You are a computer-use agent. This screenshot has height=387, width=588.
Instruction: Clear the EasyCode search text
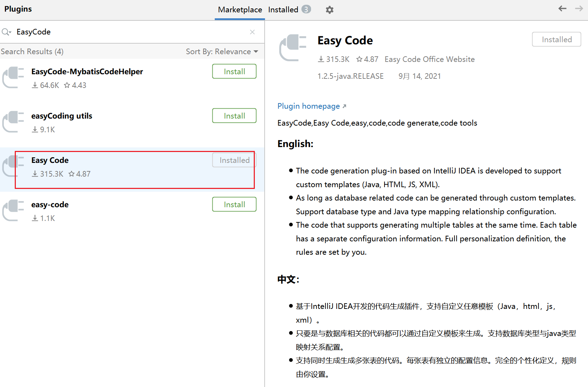tap(252, 32)
